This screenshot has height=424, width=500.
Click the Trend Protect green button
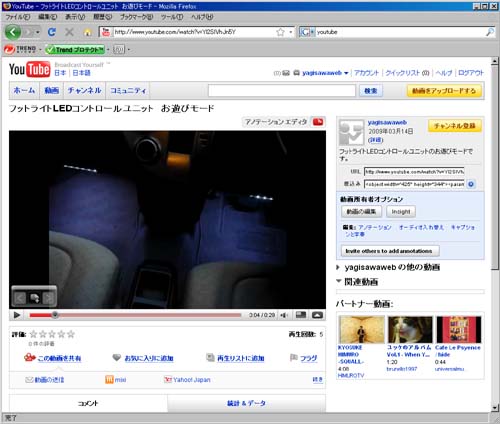[75, 50]
